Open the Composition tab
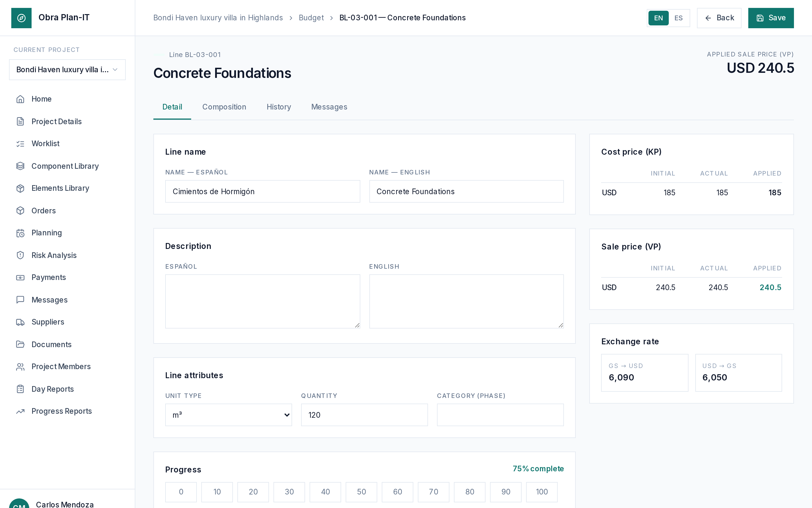 pos(224,107)
